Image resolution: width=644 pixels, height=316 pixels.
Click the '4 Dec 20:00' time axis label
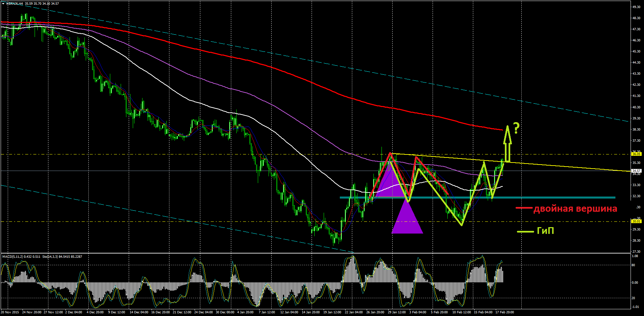(95, 312)
